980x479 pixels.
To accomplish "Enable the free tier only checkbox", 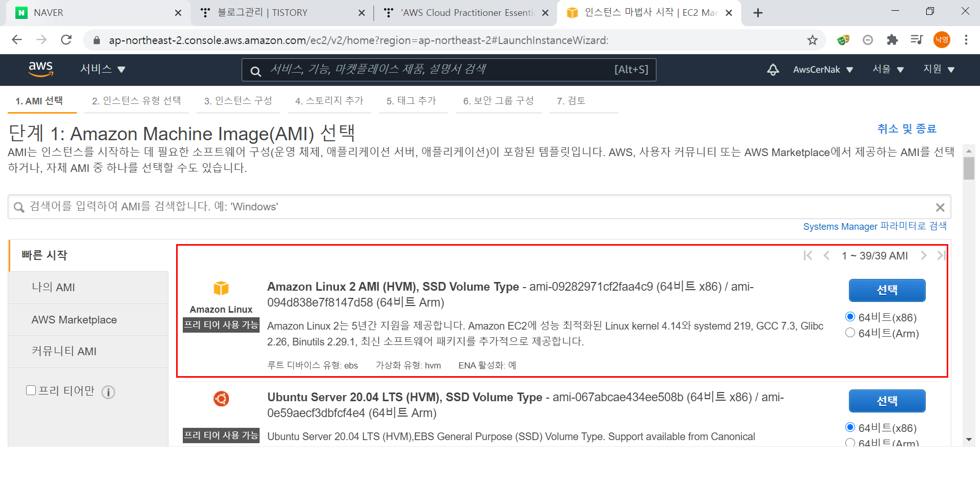I will (x=31, y=390).
